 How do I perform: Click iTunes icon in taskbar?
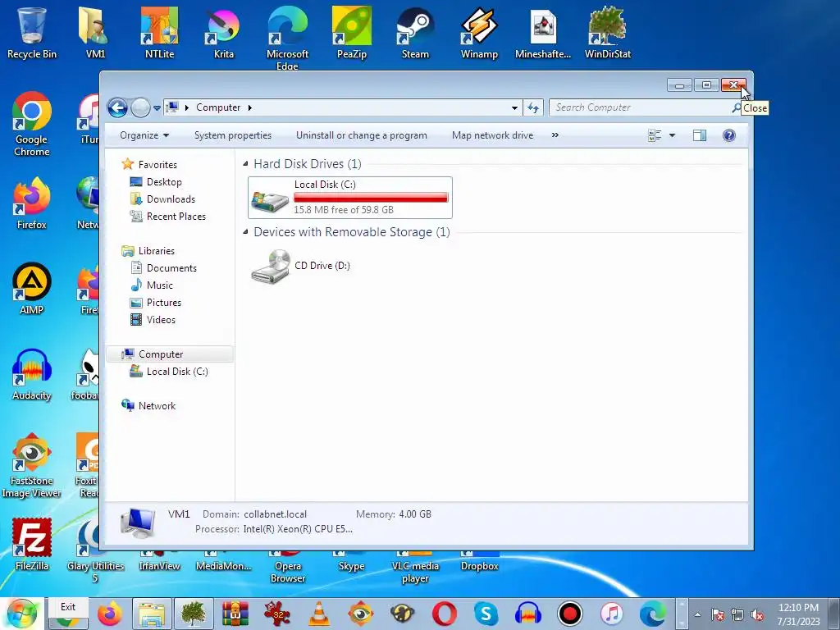(611, 614)
